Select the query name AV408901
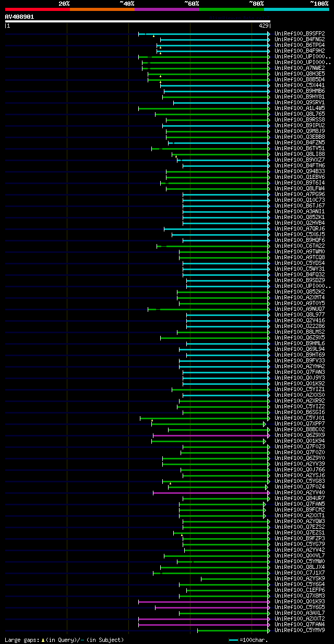Image resolution: width=334 pixels, height=644 pixels. pyautogui.click(x=19, y=17)
